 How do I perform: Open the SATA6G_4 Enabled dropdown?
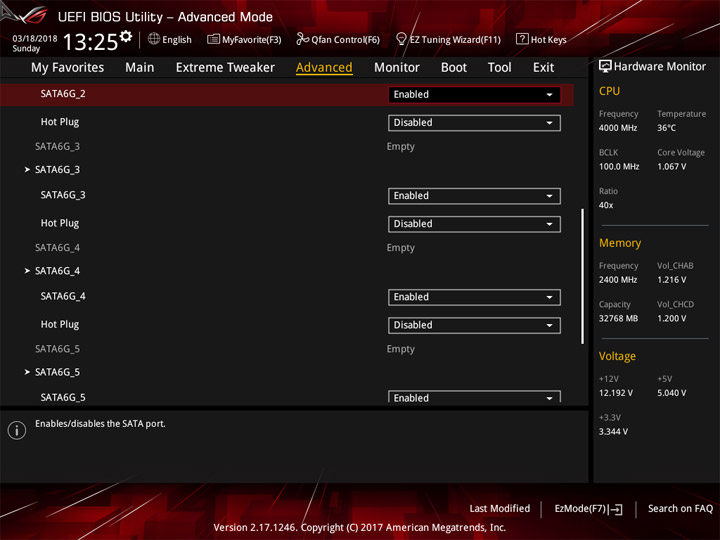pyautogui.click(x=474, y=297)
